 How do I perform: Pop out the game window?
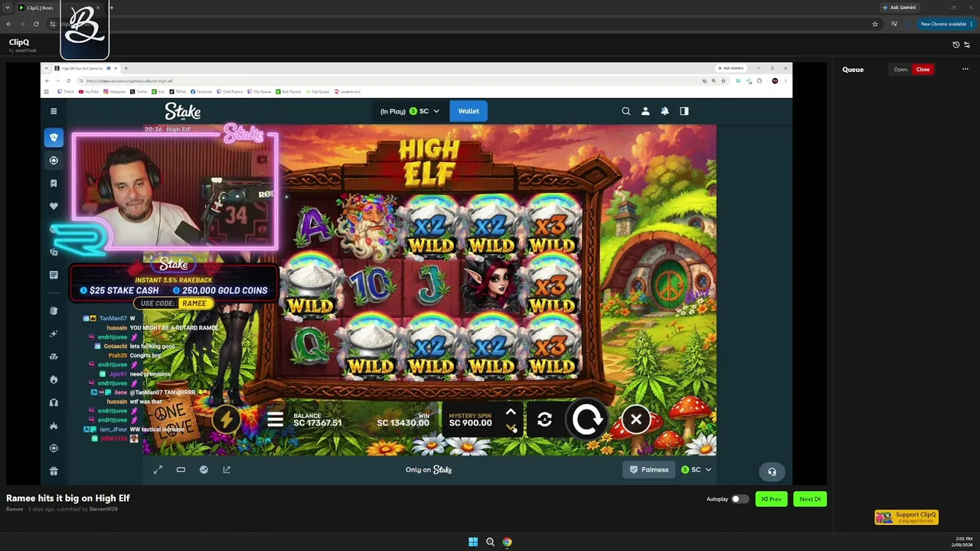click(227, 470)
